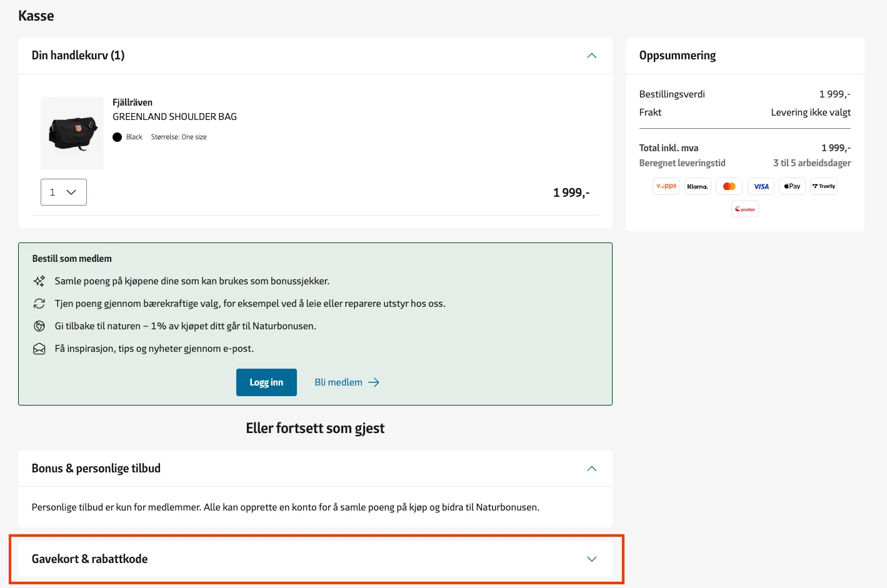The width and height of the screenshot is (887, 588).
Task: Click the Black color swatch dot
Action: 117,137
